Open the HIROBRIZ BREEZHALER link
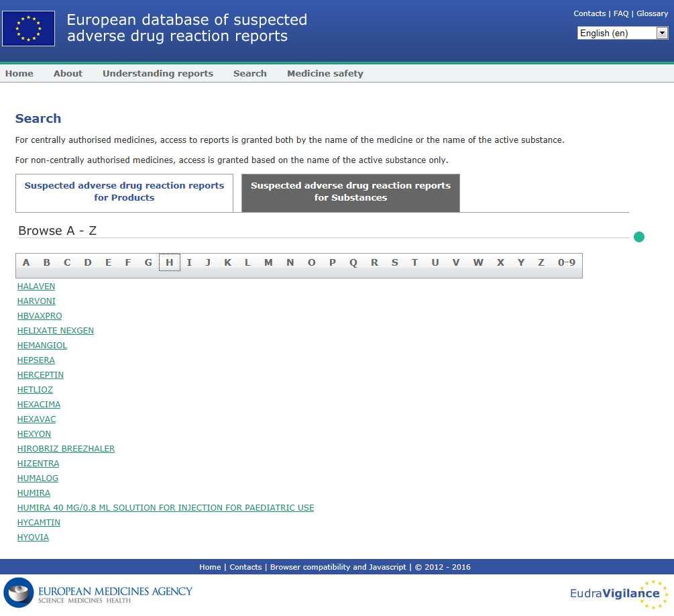This screenshot has height=616, width=674. click(66, 449)
